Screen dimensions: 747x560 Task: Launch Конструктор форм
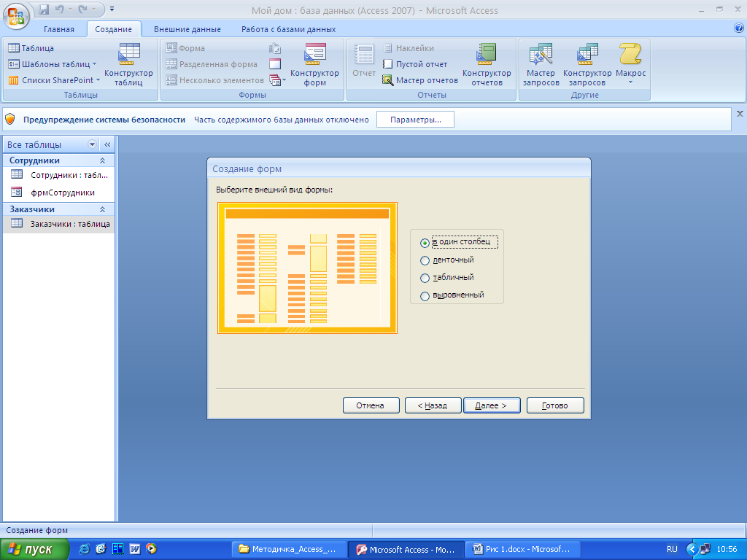[x=314, y=64]
